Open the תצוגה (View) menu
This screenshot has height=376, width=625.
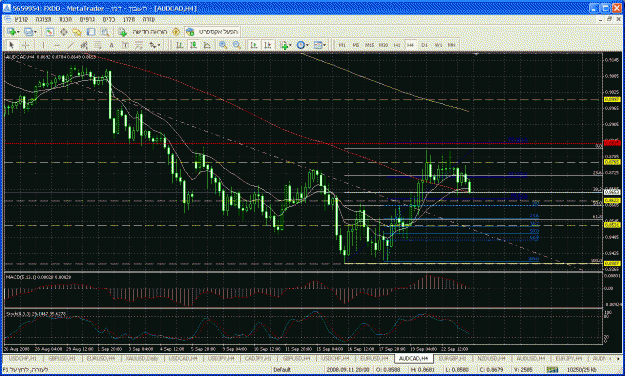(43, 19)
